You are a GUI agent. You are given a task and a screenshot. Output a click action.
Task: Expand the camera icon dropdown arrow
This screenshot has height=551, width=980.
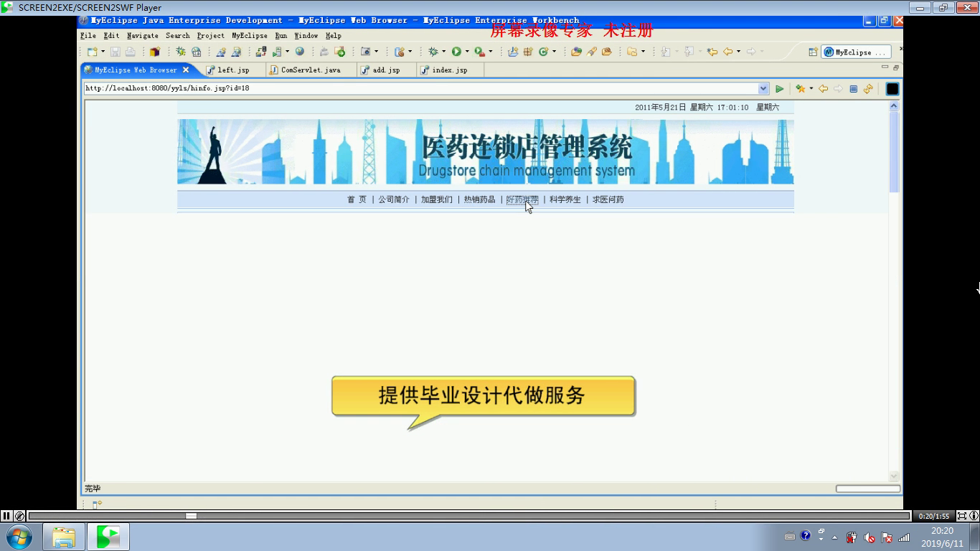(376, 52)
